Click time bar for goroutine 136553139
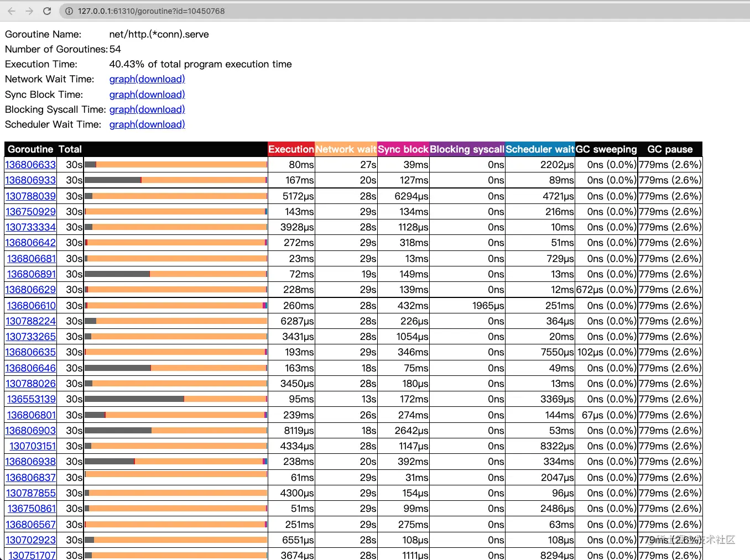Image resolution: width=750 pixels, height=560 pixels. (x=176, y=399)
